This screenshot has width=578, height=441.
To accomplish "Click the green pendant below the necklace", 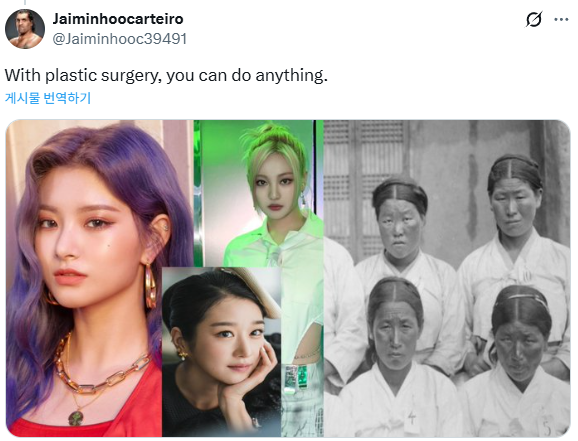I will coord(76,419).
